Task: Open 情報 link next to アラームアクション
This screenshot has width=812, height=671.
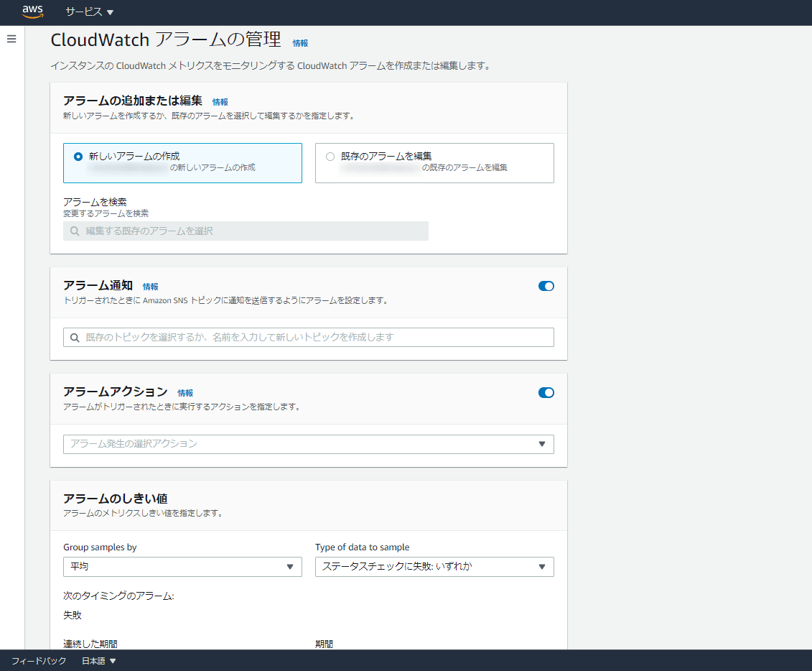Action: click(185, 393)
